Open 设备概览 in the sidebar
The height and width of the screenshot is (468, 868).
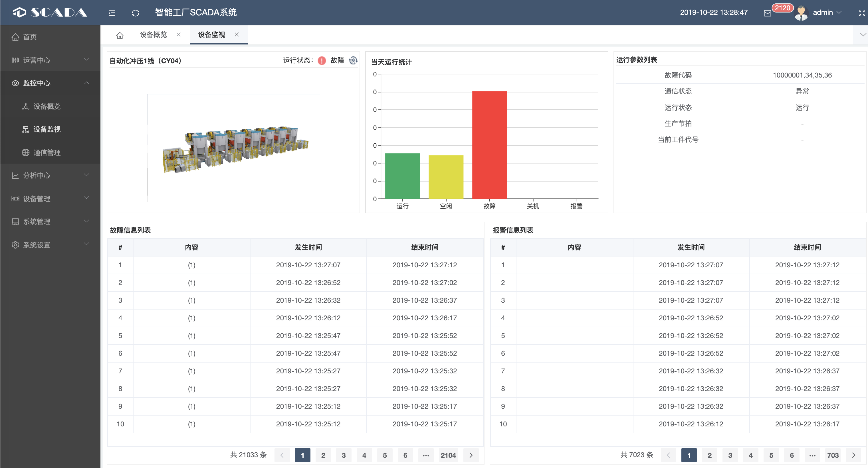tap(47, 106)
